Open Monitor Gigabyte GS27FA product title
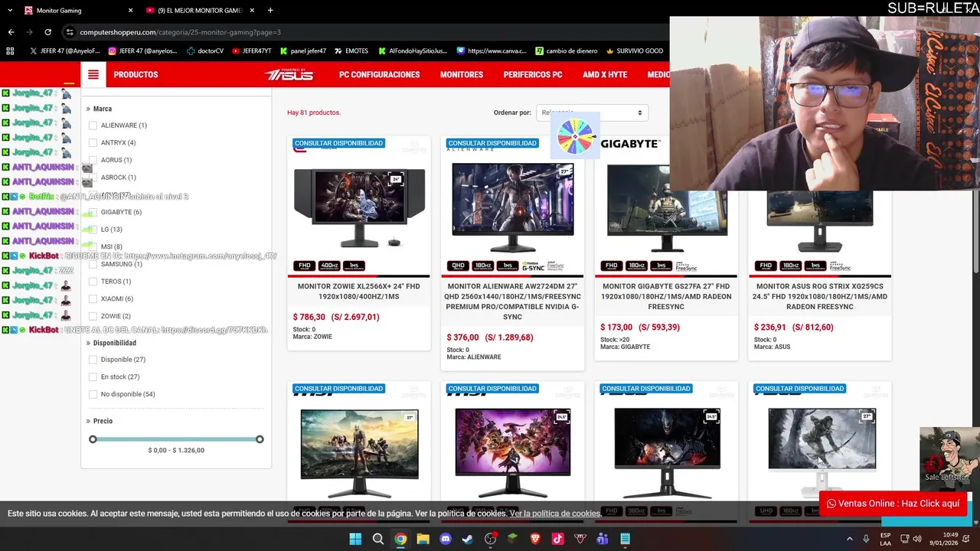The image size is (980, 551). point(666,296)
